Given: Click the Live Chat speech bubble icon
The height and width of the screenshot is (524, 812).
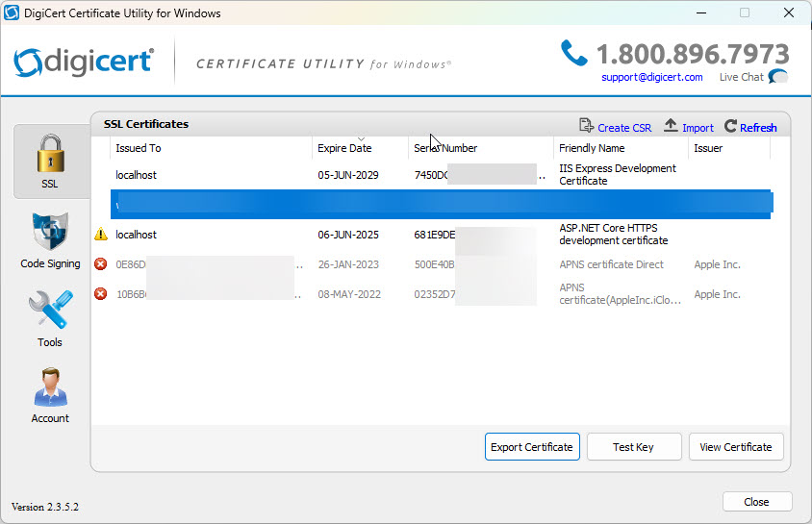Looking at the screenshot, I should click(x=777, y=77).
